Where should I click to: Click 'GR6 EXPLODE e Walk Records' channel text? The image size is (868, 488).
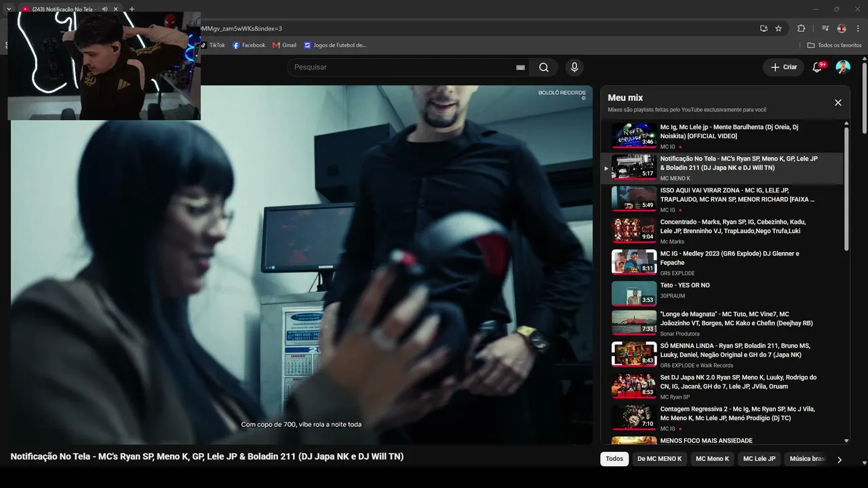(x=696, y=365)
